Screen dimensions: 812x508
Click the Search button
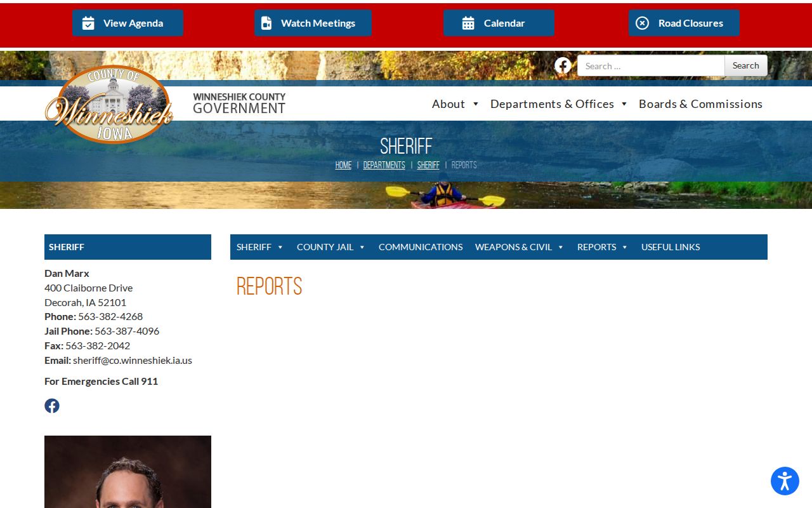tap(746, 65)
